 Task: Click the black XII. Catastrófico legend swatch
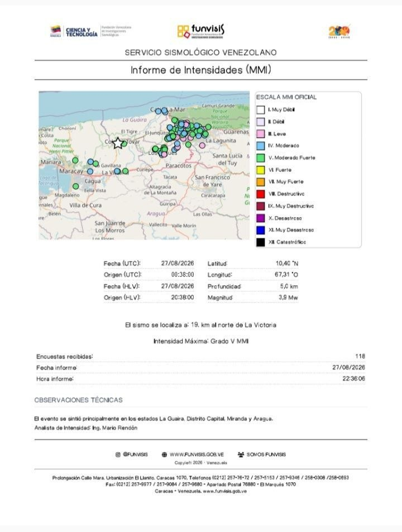coord(261,242)
